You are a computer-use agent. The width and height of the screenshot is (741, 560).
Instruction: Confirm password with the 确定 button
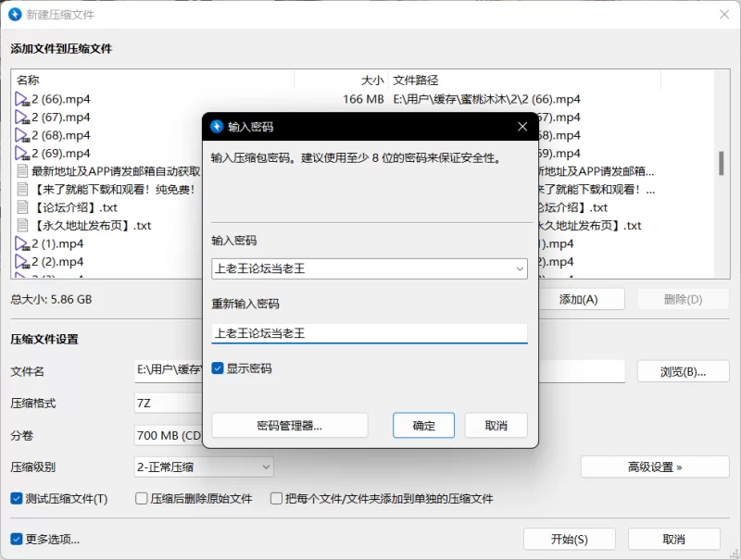423,426
